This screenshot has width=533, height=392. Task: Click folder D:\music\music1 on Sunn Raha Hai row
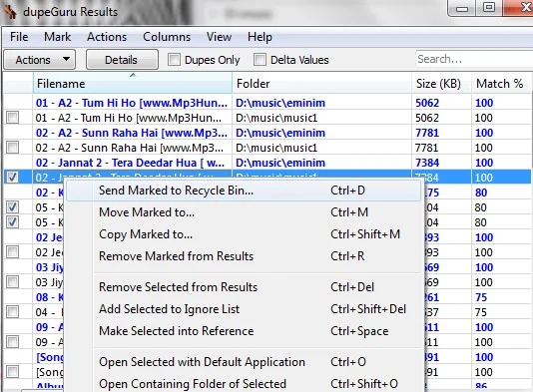[276, 148]
